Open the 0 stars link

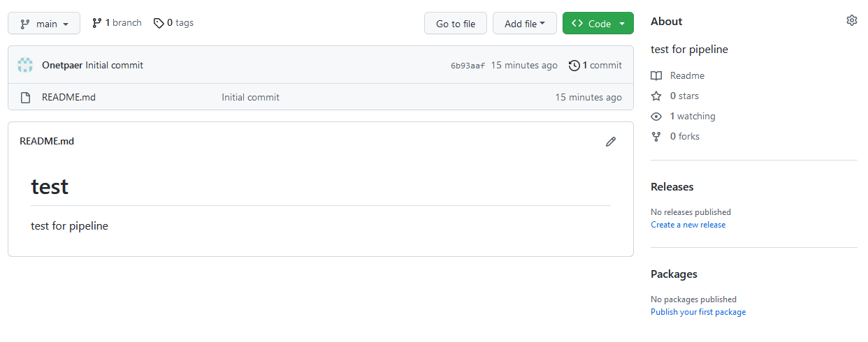tap(675, 96)
